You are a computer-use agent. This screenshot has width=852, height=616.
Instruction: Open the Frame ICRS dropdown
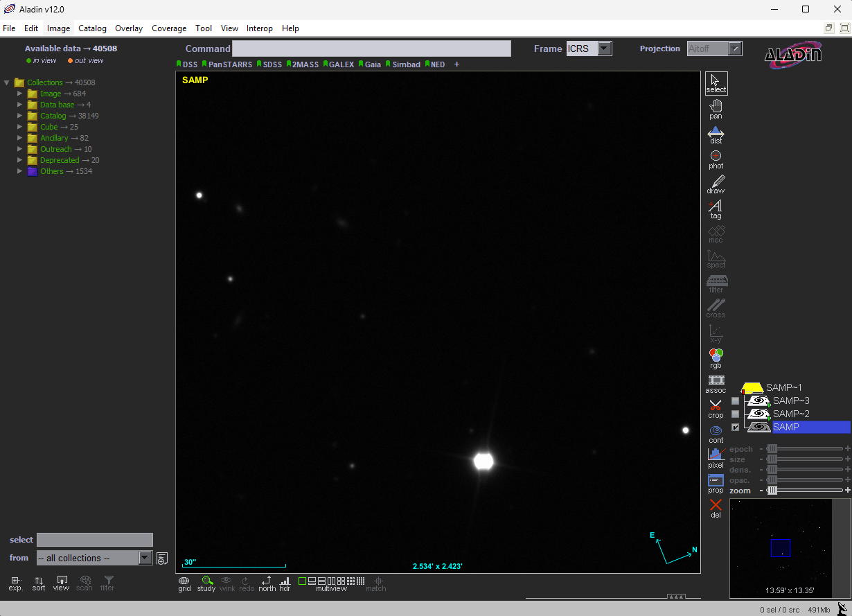coord(589,49)
